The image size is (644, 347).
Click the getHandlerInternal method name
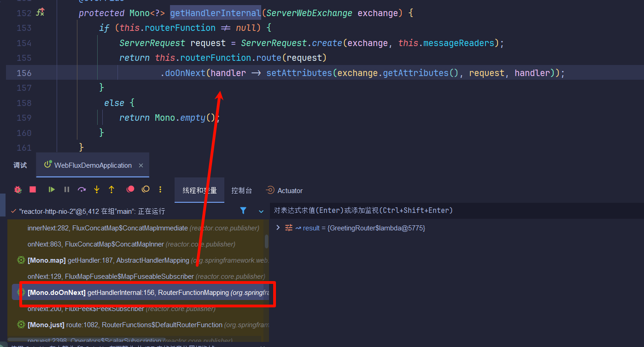(215, 13)
